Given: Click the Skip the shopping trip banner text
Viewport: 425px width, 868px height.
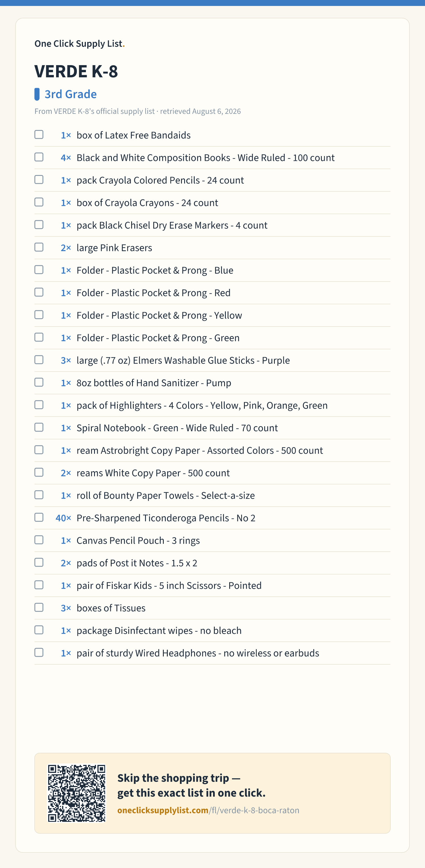Looking at the screenshot, I should click(192, 785).
